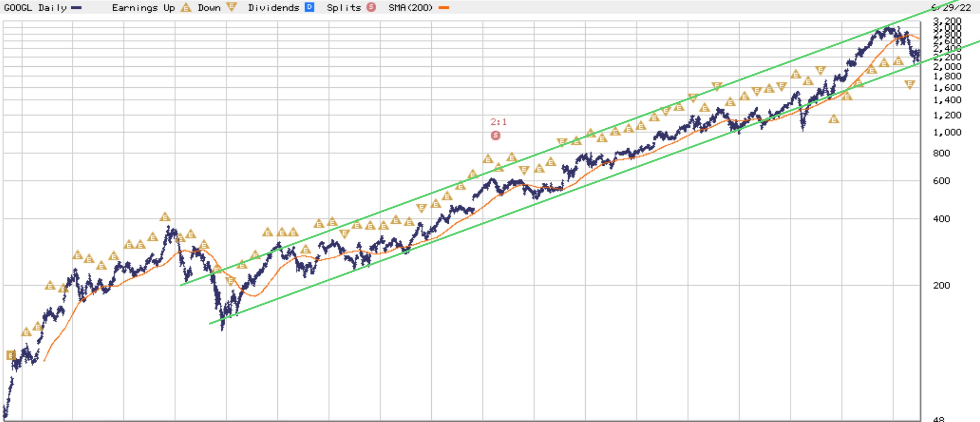
Task: Click the 600 price axis label
Action: pyautogui.click(x=942, y=181)
